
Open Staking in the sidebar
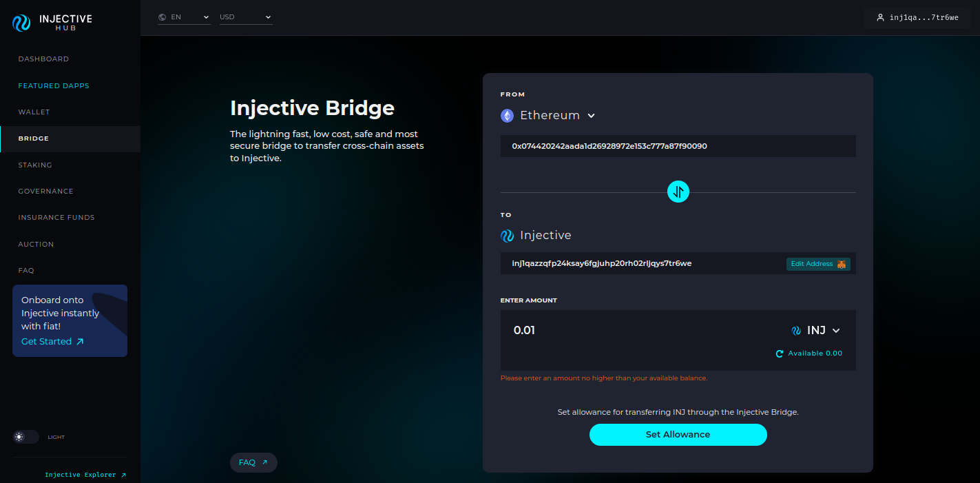[x=35, y=165]
